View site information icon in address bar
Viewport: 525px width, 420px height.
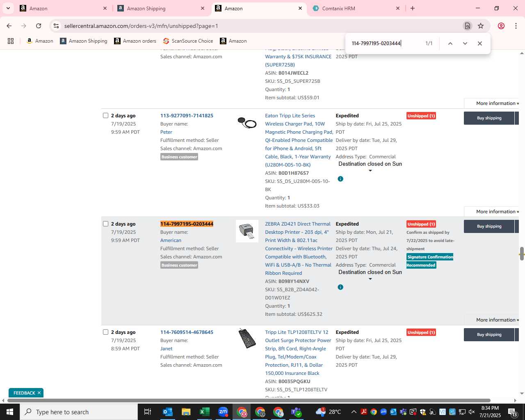56,26
